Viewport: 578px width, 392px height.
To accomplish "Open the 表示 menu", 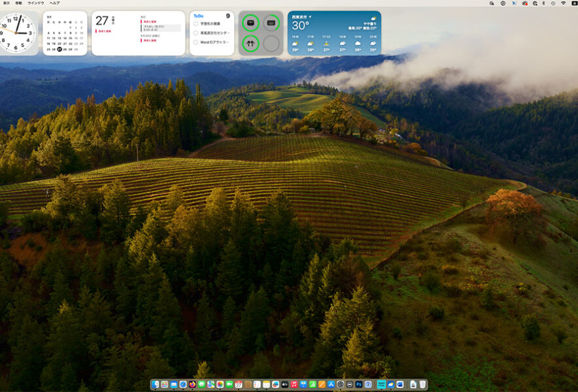I will tap(7, 3).
